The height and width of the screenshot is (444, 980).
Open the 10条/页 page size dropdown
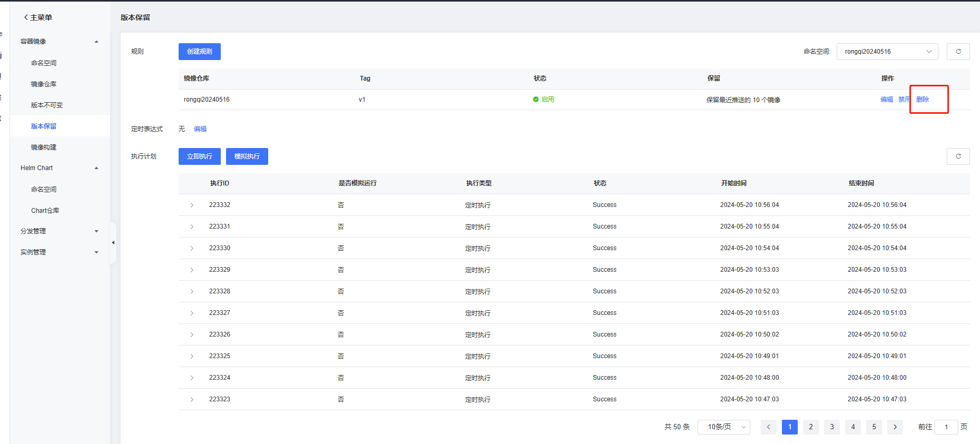click(x=723, y=427)
